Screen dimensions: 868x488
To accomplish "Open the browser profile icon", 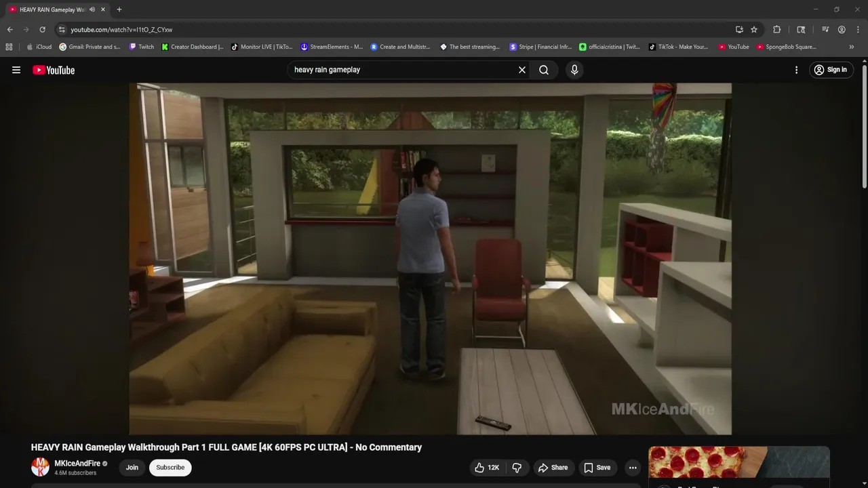I will pos(842,30).
